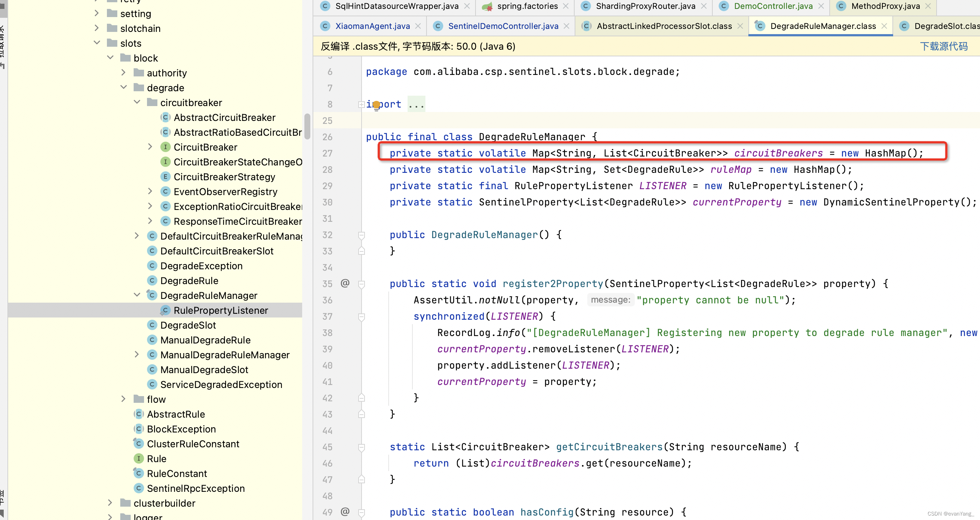Click the ManualDegradeSlot class icon
The height and width of the screenshot is (520, 980).
tap(152, 369)
